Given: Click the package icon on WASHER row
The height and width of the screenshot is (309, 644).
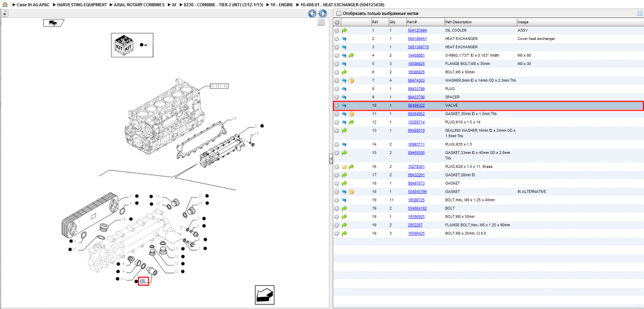Looking at the screenshot, I should point(351,80).
